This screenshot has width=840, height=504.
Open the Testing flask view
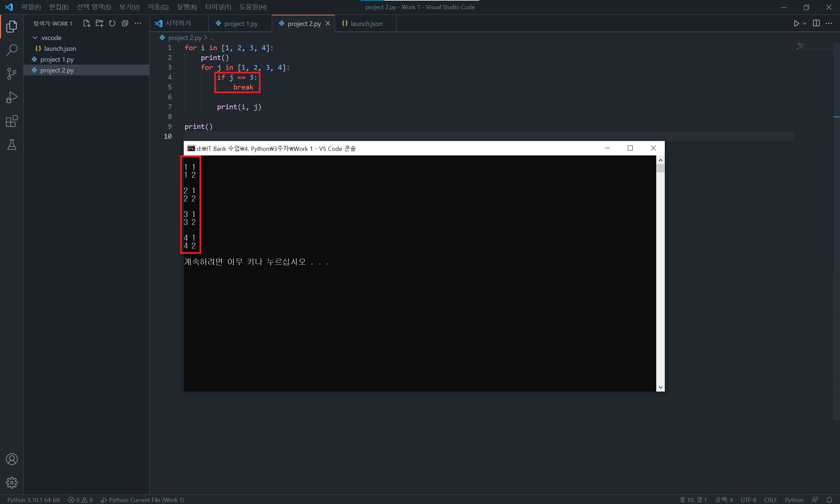pos(11,145)
